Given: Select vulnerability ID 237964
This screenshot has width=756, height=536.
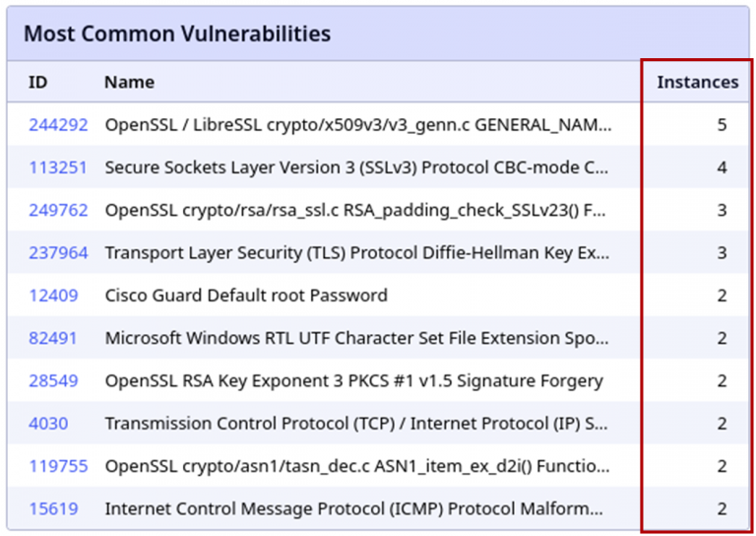Looking at the screenshot, I should tap(58, 253).
